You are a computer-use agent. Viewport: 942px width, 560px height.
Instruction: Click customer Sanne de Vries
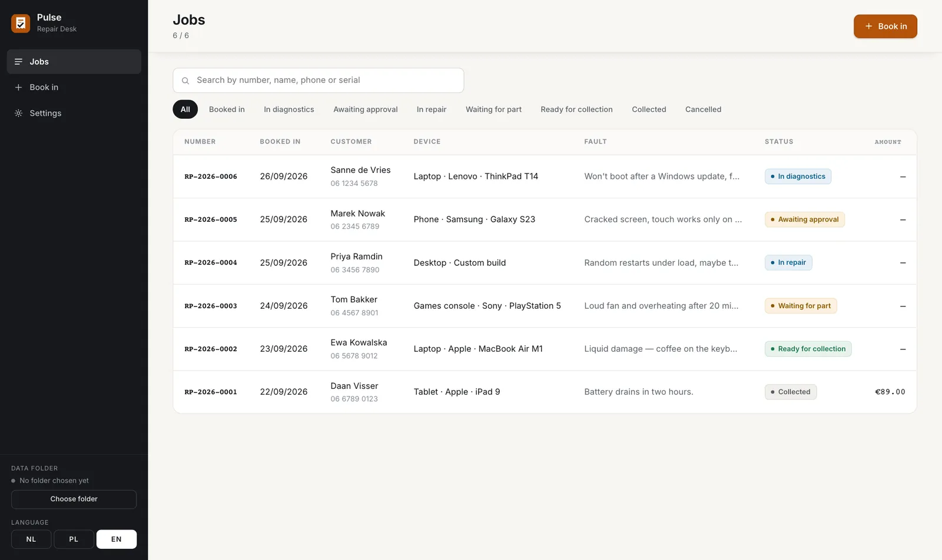tap(360, 170)
